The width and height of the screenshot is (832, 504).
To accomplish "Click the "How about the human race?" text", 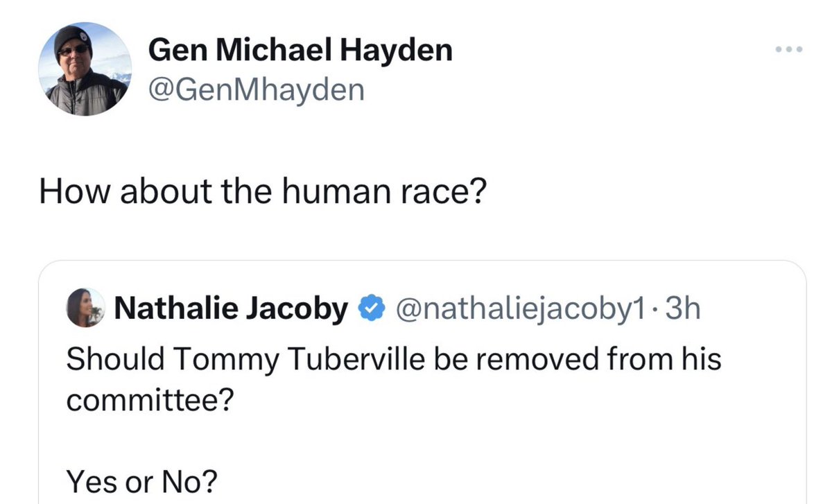I will [262, 192].
